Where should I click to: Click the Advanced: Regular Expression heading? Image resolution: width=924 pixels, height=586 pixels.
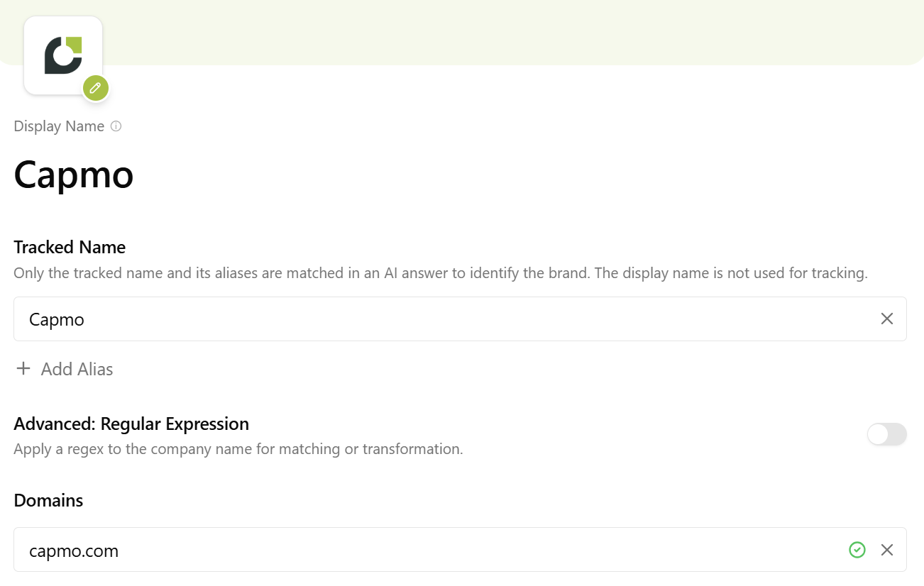coord(131,424)
